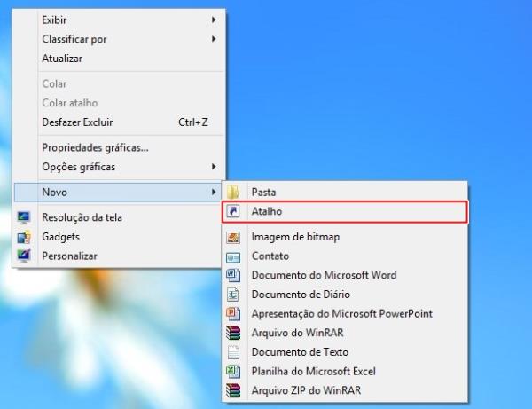Open Personalizar from the context menu
The image size is (532, 409).
(x=118, y=256)
